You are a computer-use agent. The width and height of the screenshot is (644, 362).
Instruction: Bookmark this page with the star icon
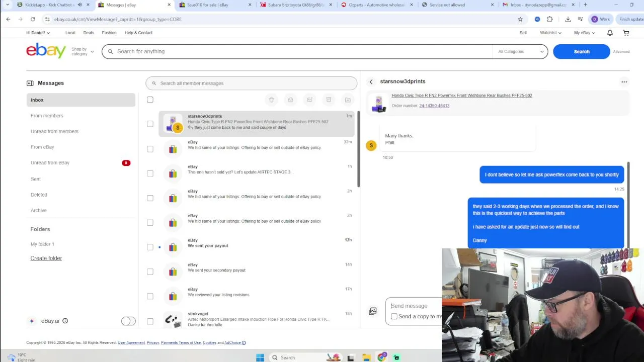520,19
